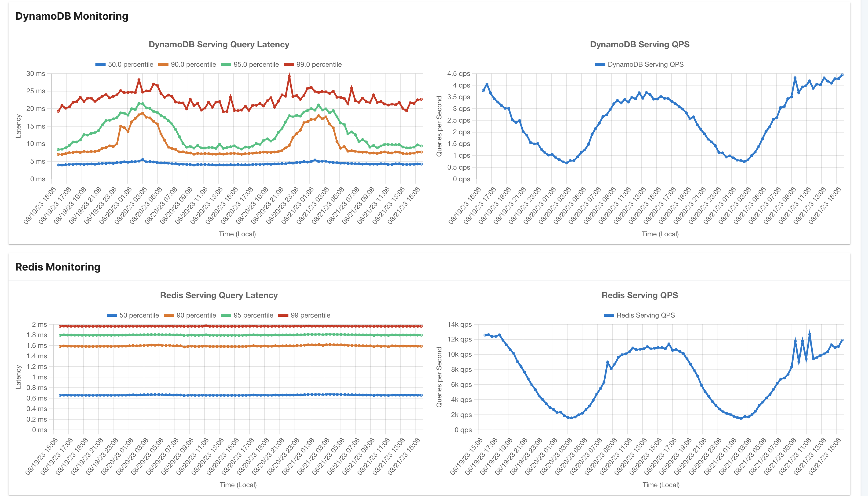Click the 15 ms y-axis label

[36, 126]
